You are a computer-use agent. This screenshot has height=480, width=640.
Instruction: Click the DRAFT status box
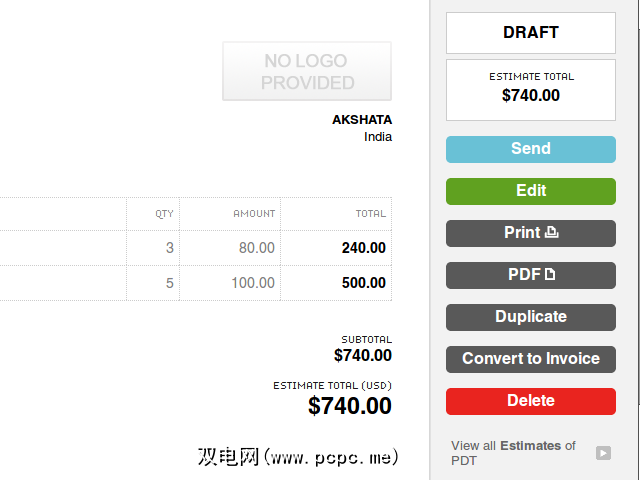(x=531, y=33)
